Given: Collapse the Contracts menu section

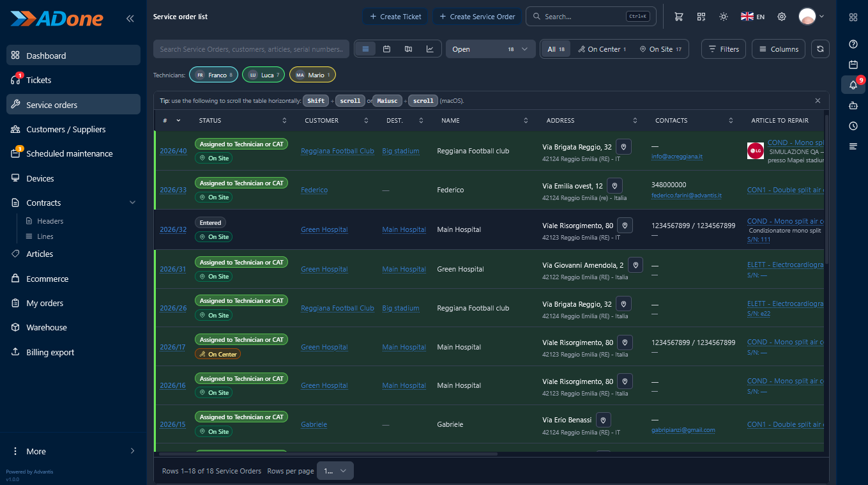Looking at the screenshot, I should 133,203.
